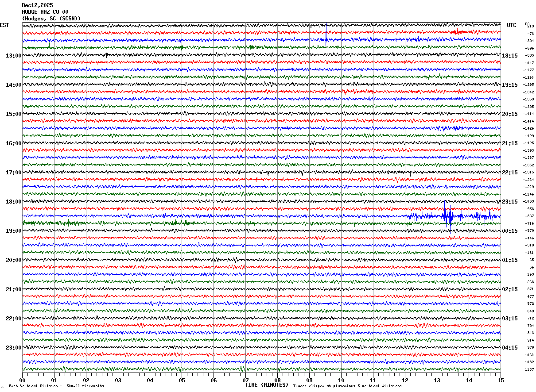Click the EST timezone label
Viewport: 536px width, 392px height.
coord(4,25)
